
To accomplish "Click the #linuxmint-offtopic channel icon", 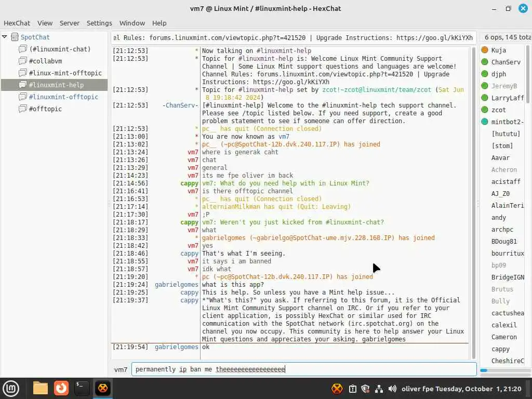I will click(x=23, y=96).
